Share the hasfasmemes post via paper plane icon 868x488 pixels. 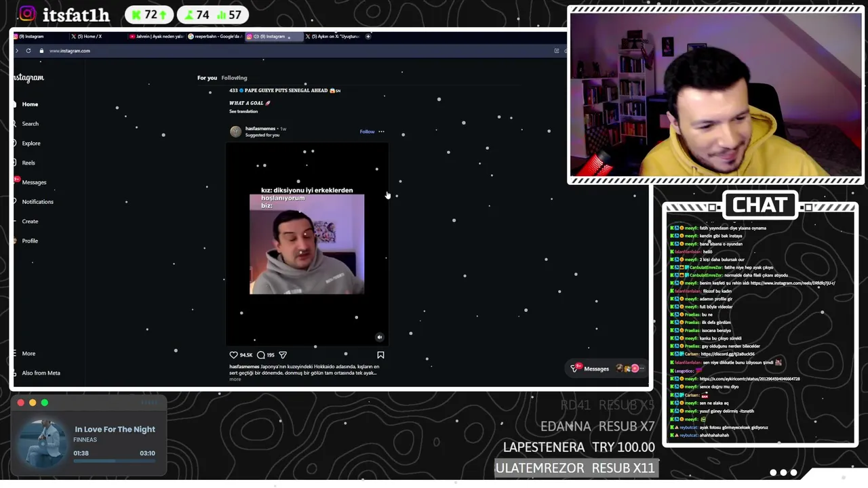[283, 355]
